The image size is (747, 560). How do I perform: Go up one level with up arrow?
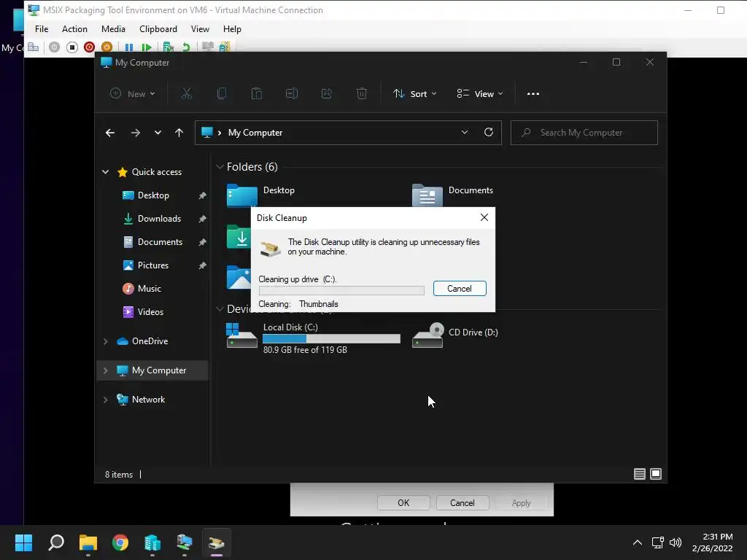point(179,133)
